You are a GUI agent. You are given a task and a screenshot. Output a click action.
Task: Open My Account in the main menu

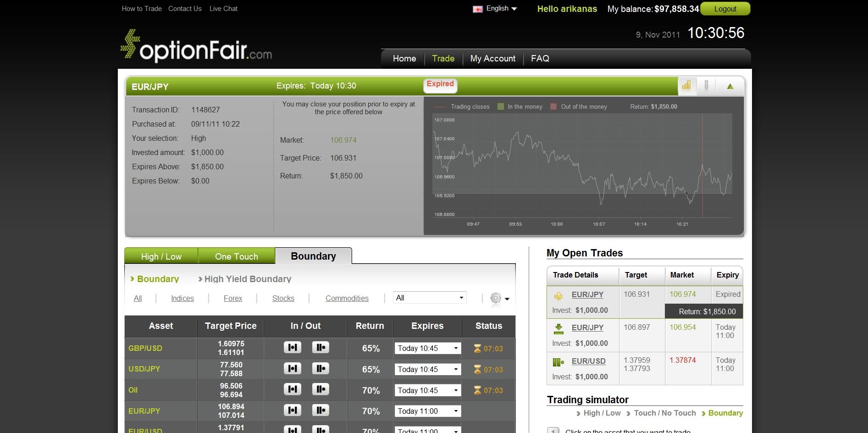tap(492, 59)
